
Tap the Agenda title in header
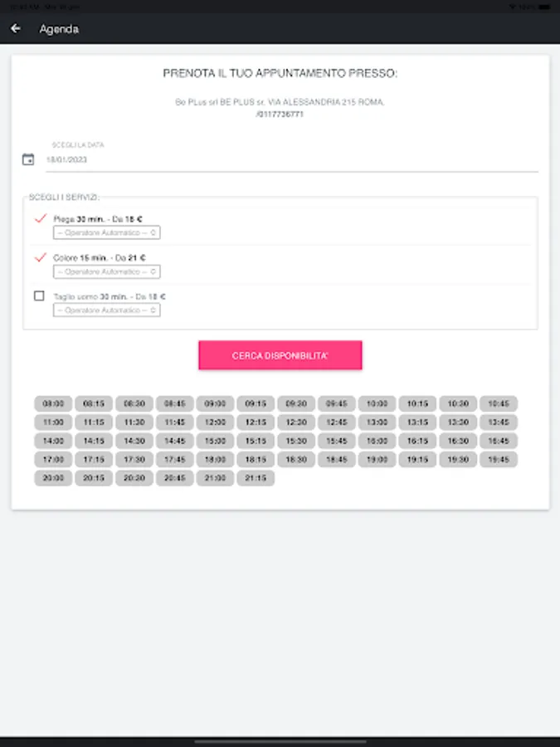59,29
